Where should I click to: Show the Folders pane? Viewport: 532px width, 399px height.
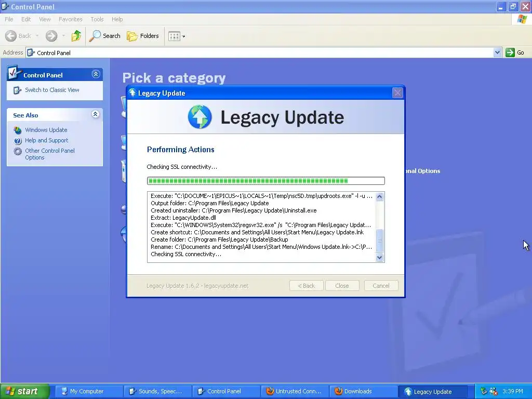coord(143,36)
